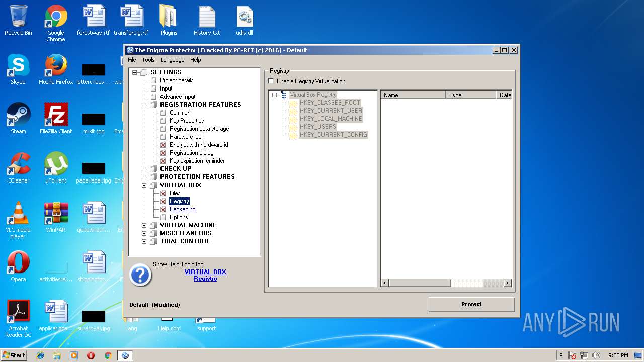This screenshot has width=644, height=362.
Task: Open the Tools menu
Action: pyautogui.click(x=148, y=60)
